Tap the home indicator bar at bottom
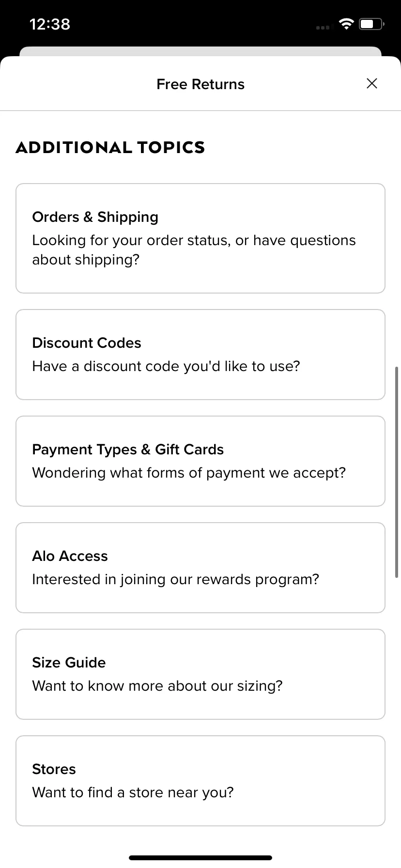This screenshot has width=401, height=868. [x=200, y=858]
